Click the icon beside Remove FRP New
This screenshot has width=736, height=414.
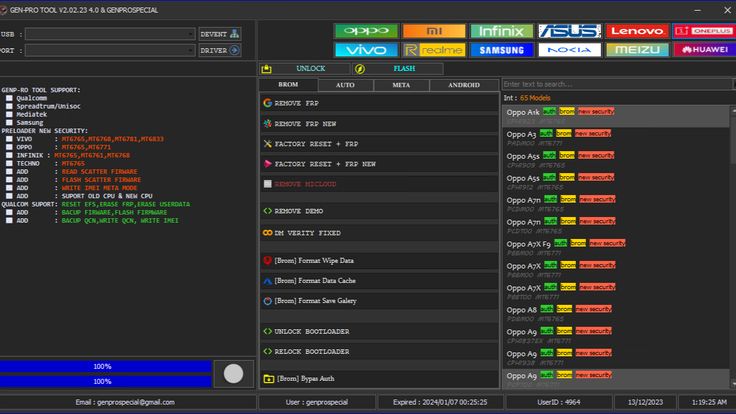click(268, 123)
